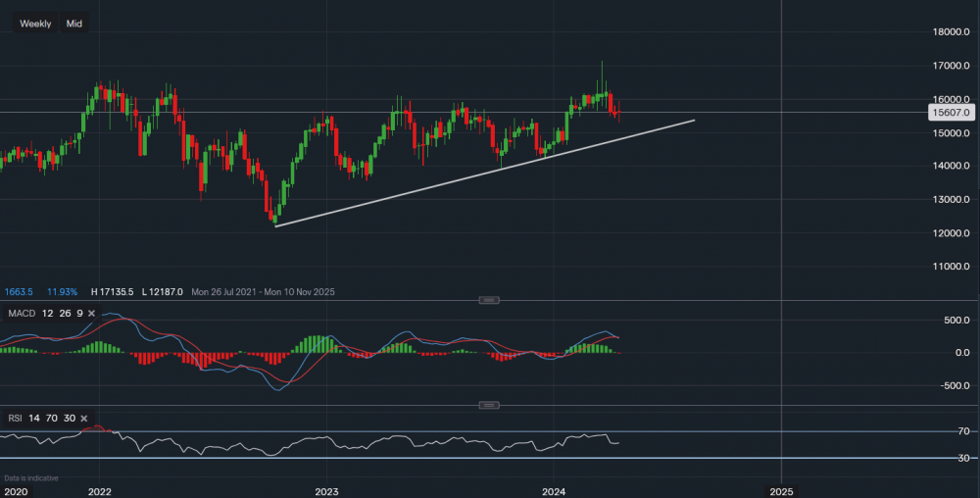980x498 pixels.
Task: Remove the MACD indicator with its X icon
Action: (91, 314)
